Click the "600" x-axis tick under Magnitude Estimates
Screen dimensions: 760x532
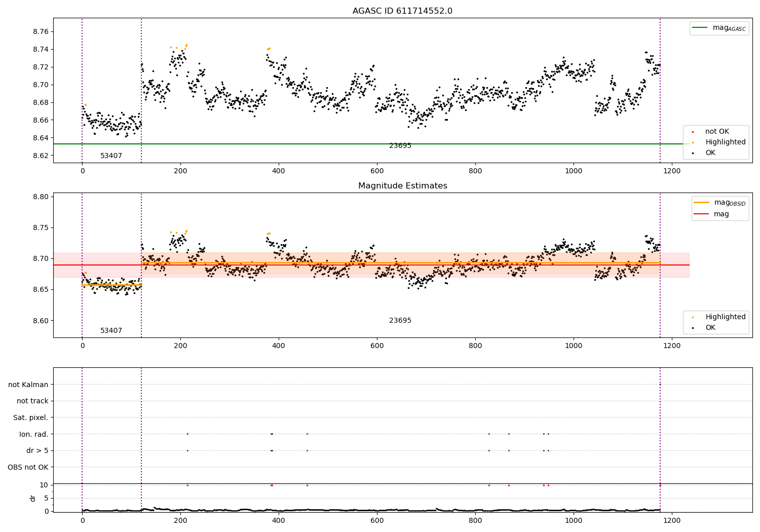click(377, 346)
